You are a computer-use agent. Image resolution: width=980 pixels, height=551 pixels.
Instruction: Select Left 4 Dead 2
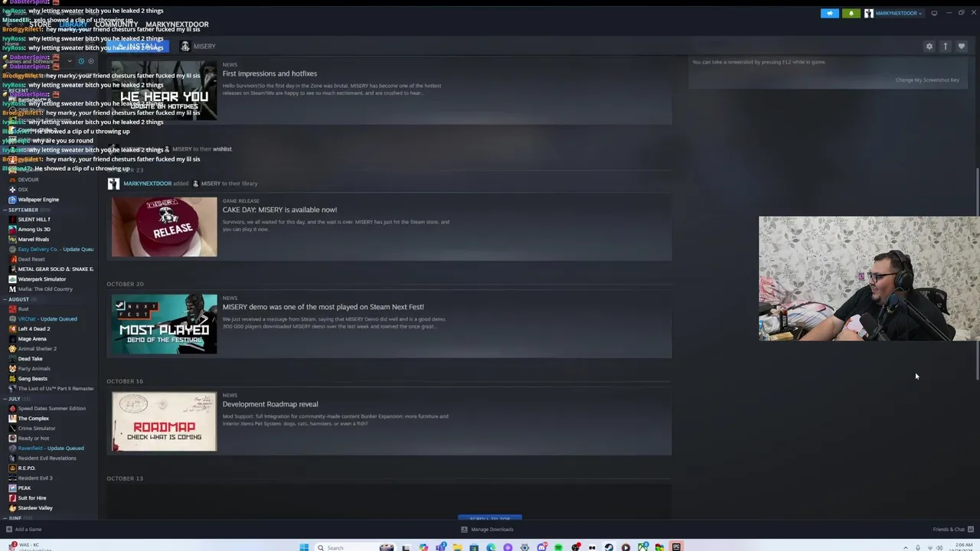pos(34,329)
